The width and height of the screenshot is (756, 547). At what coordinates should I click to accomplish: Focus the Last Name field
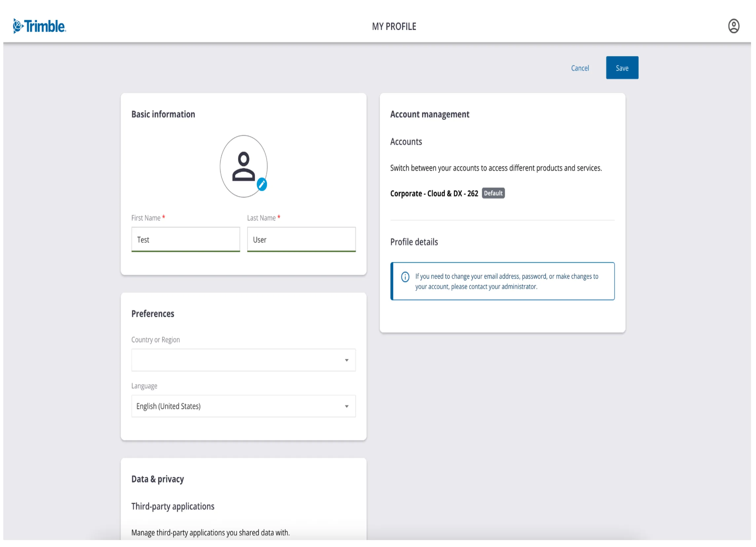(x=301, y=239)
